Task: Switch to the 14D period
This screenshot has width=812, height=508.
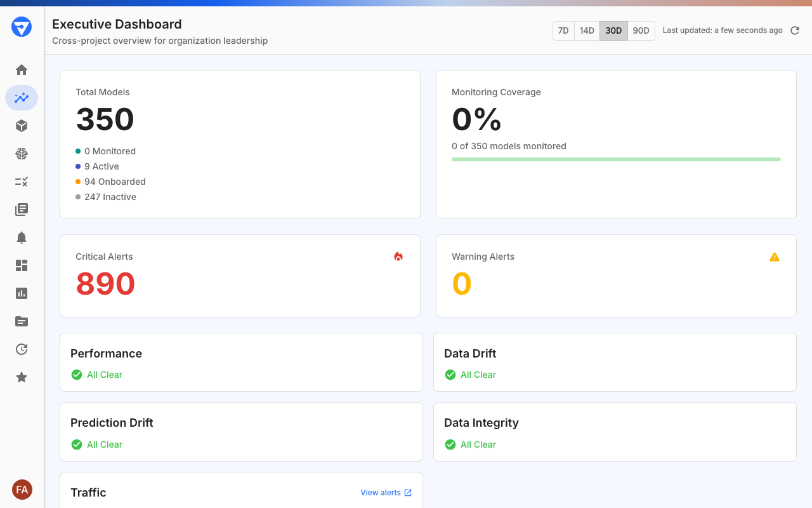Action: click(587, 30)
